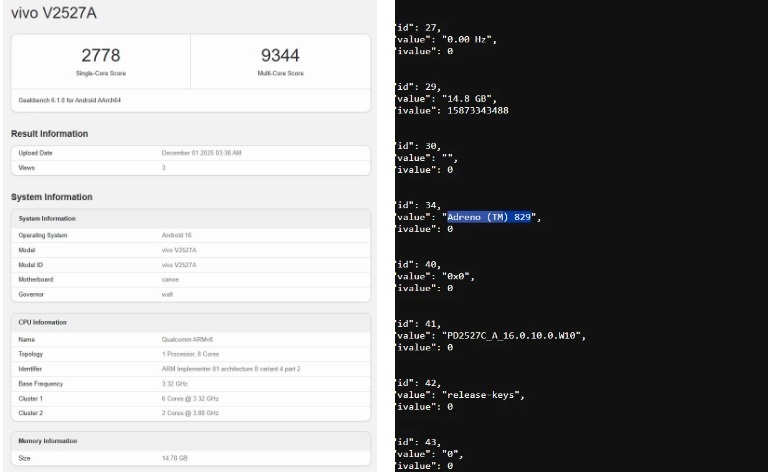Click the Cluster 2 cores row
768x473 pixels.
(190, 413)
